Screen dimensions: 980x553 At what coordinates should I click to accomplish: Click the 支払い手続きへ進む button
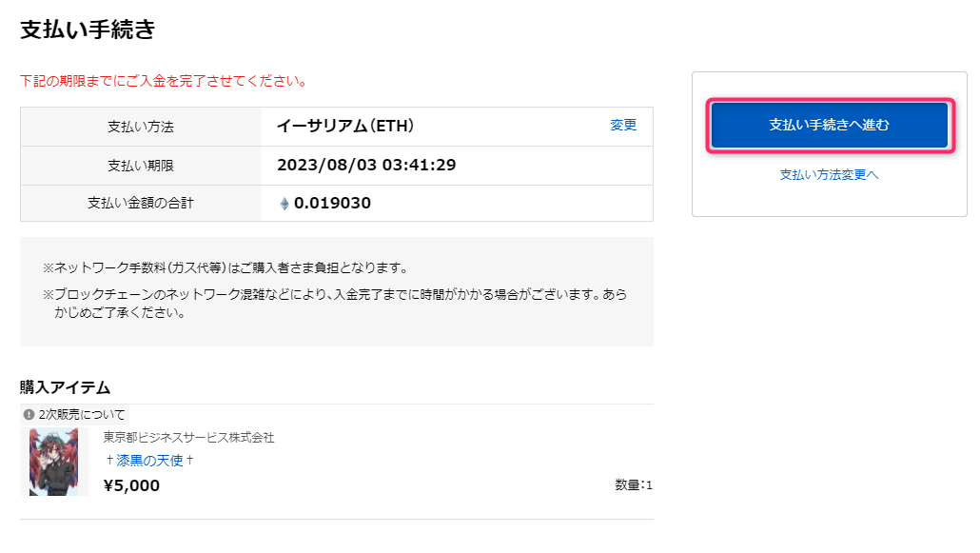[830, 125]
